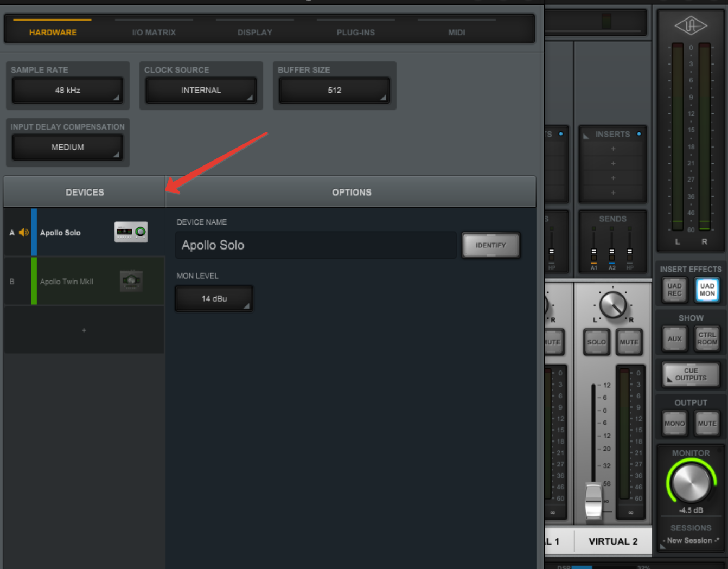Select the Apollo Twin MkII device row
Viewport: 728px width, 569px height.
click(84, 281)
